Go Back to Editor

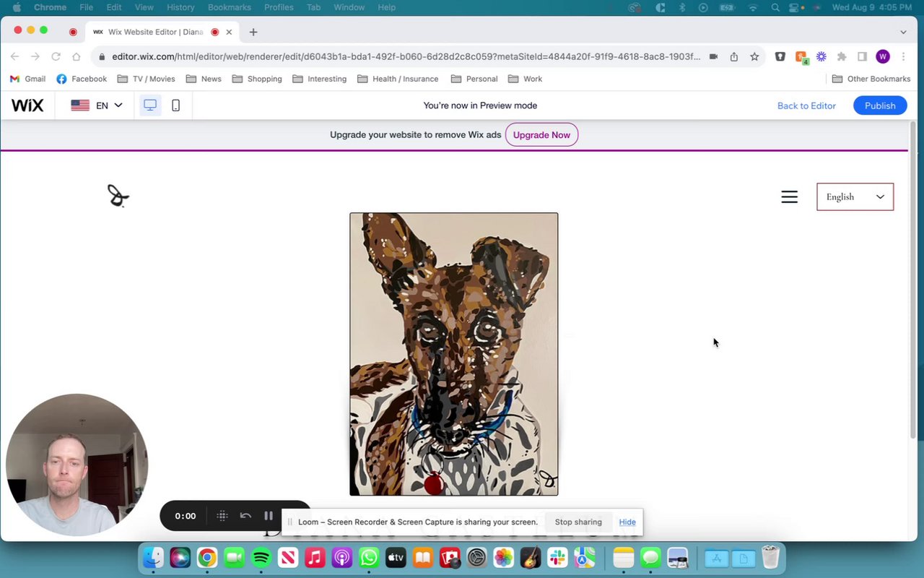(x=806, y=105)
